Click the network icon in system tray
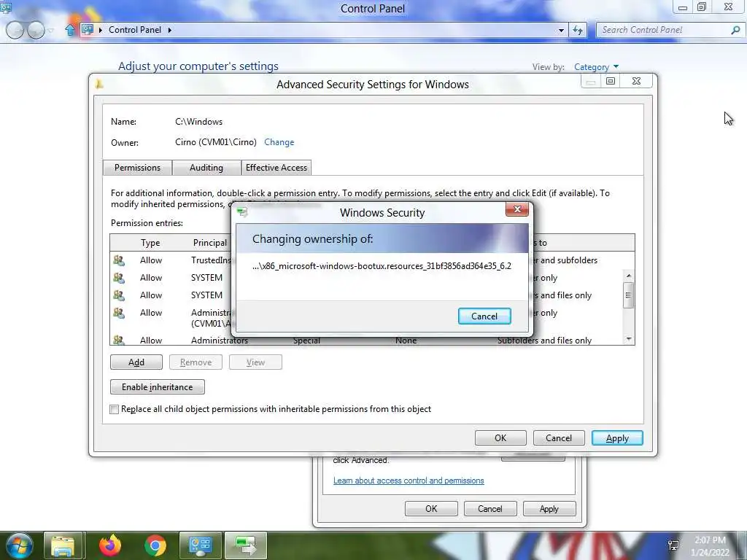The image size is (747, 560). [673, 545]
